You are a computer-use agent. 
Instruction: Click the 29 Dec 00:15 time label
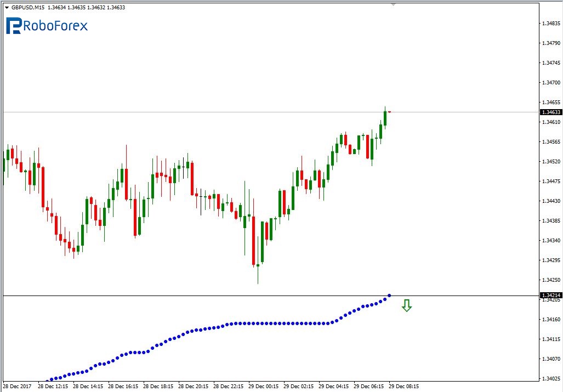(x=264, y=386)
